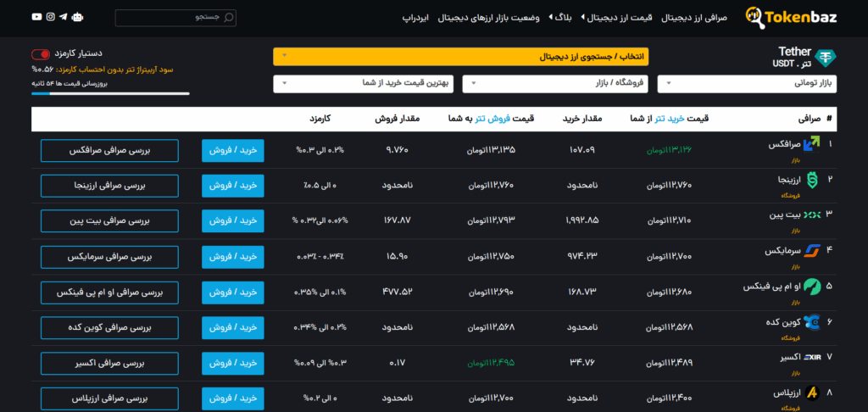Click the سرمایکس exchange logo
Viewport: 868px width, 412px height.
812,250
